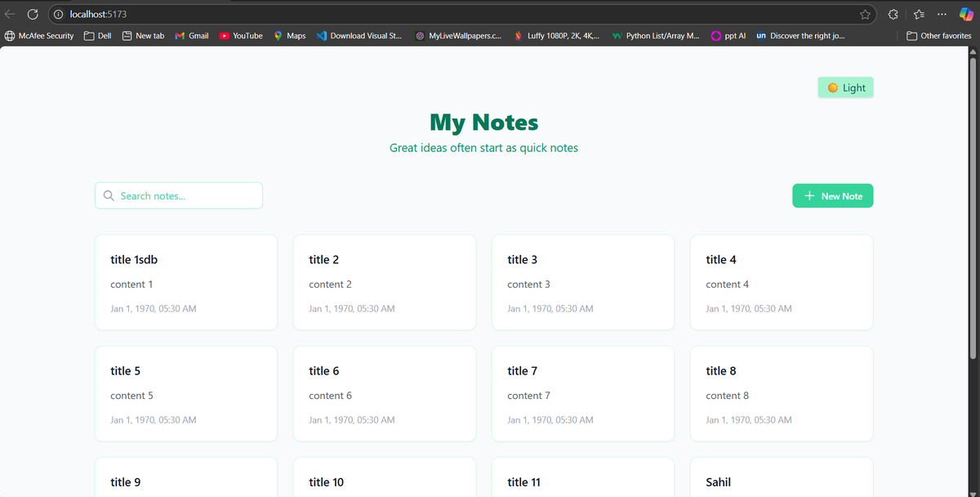Open the Maps bookmark

(289, 36)
